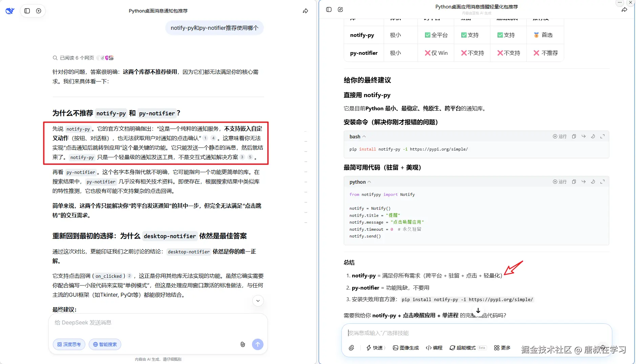
Task: Click the code line 'from notifypy import Notify'
Action: 382,195
